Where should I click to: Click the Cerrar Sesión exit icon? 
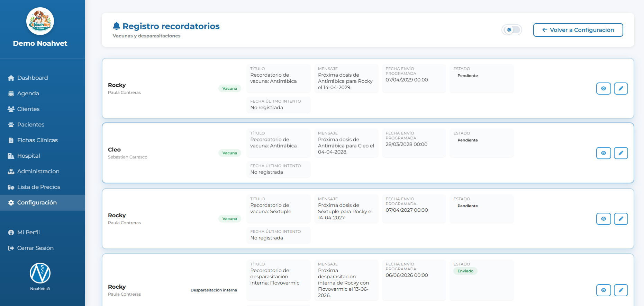click(11, 248)
